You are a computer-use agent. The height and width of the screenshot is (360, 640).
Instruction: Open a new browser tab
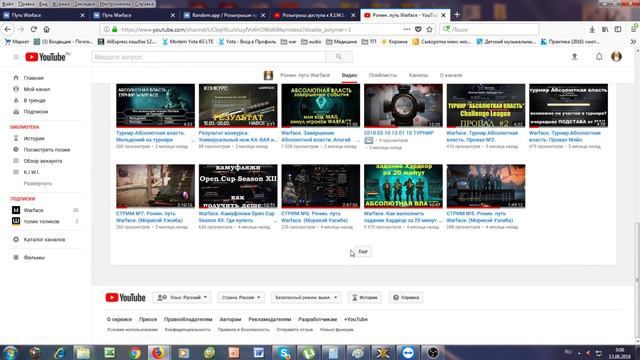pyautogui.click(x=457, y=15)
